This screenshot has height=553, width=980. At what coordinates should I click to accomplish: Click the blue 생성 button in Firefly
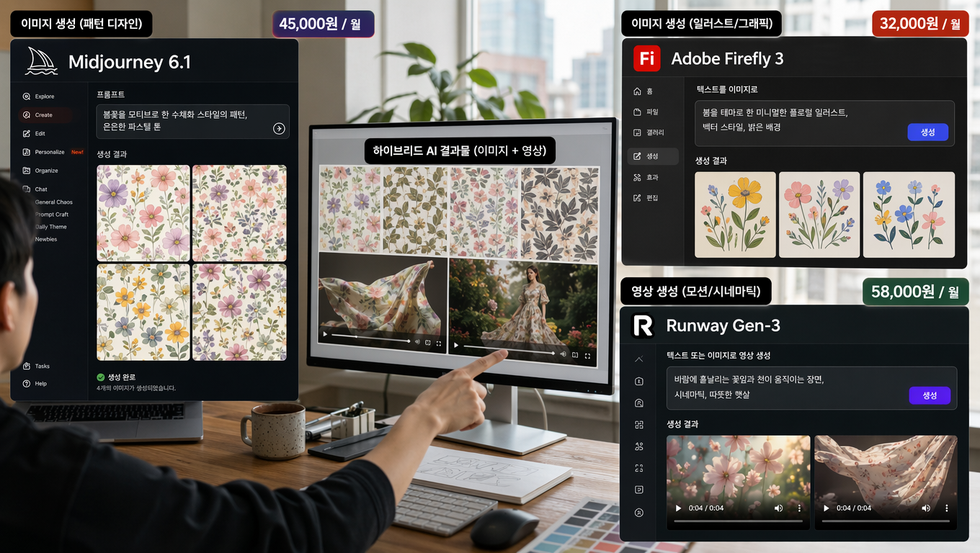pos(927,132)
